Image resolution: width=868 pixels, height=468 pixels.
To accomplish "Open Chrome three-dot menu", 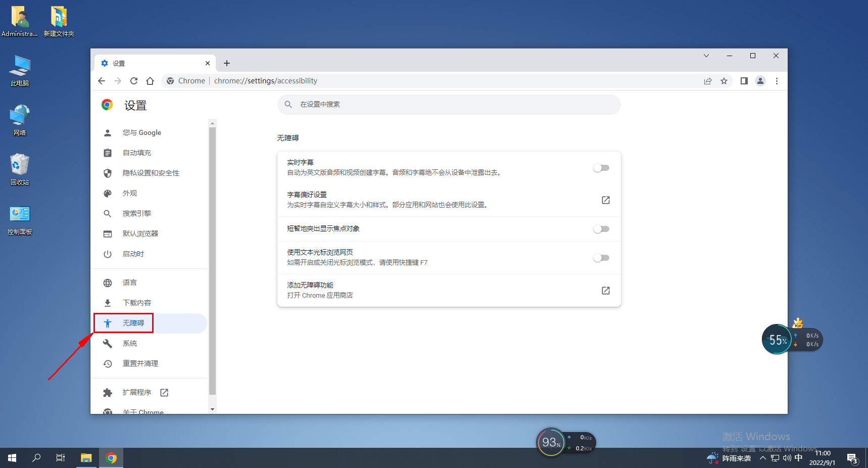I will click(777, 81).
